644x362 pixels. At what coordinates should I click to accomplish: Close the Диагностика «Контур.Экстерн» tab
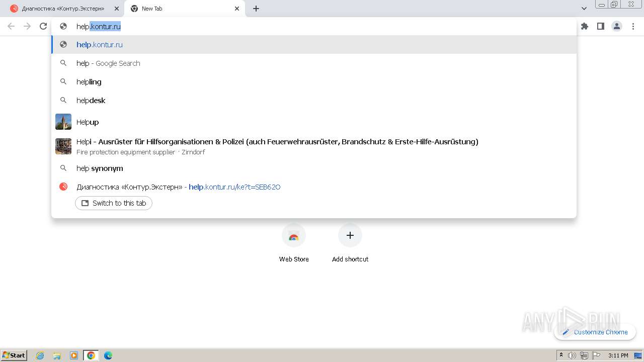[117, 9]
